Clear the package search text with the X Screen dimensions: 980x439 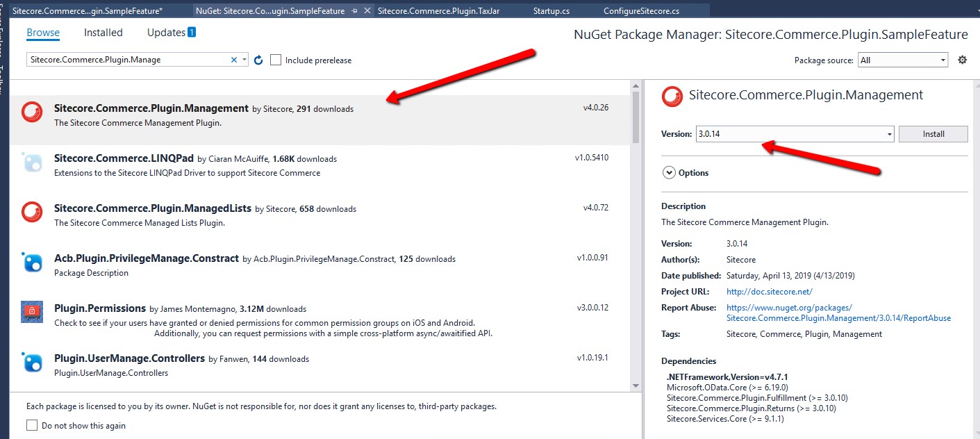tap(234, 60)
